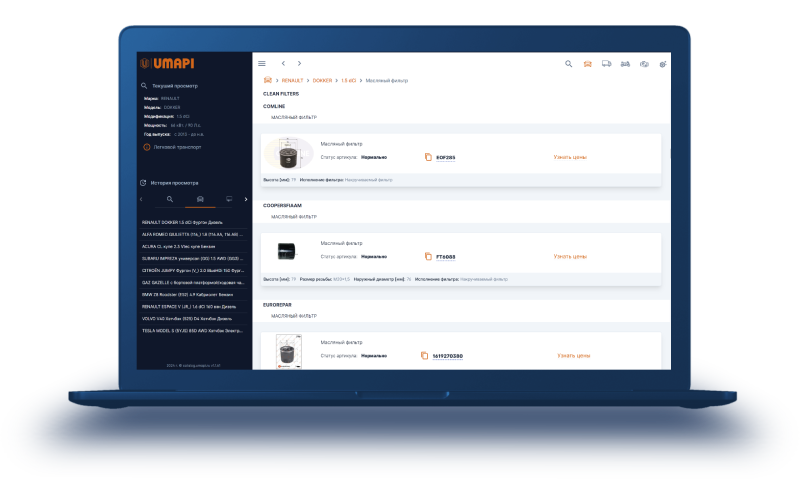
Task: Click Узнать цены for FT6088
Action: tap(570, 257)
